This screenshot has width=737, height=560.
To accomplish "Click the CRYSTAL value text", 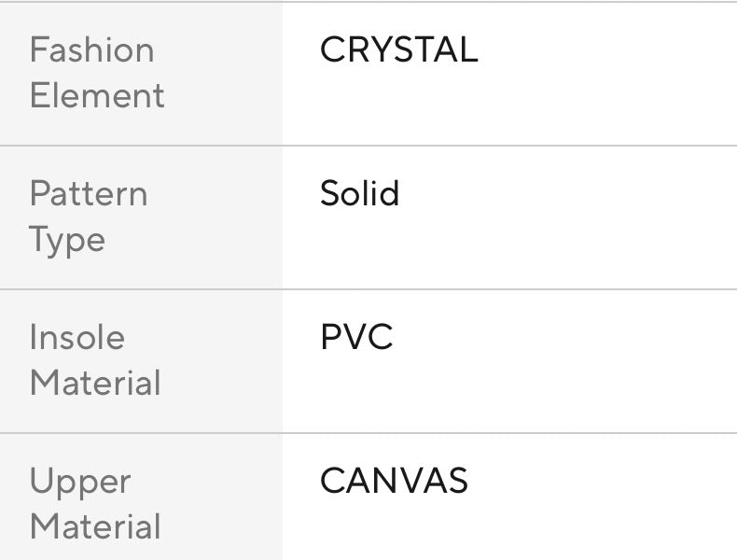I will click(x=398, y=50).
